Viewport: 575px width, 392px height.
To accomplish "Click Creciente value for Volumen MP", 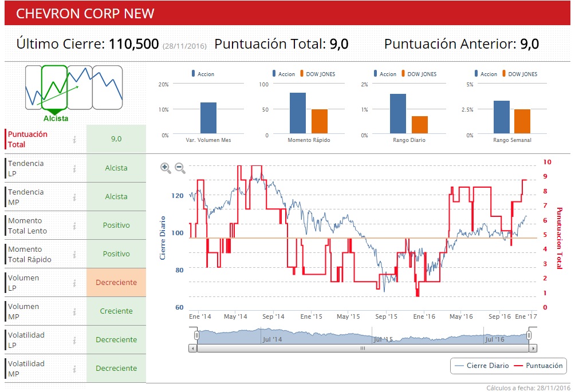I will click(x=116, y=311).
